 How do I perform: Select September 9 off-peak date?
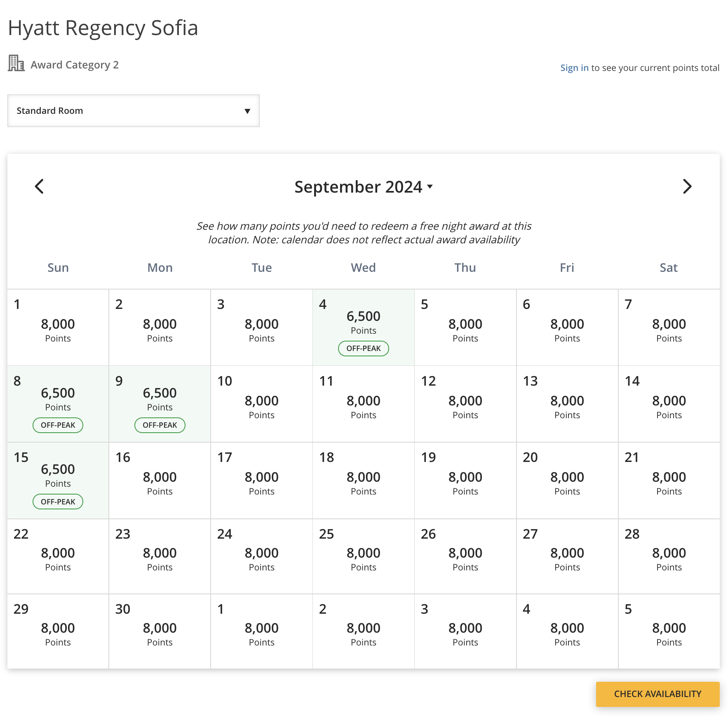160,404
